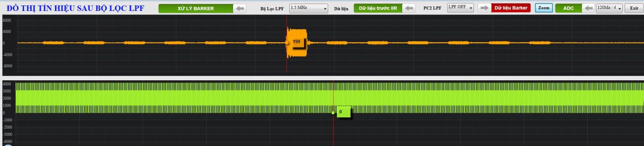Viewport: 644px width, 146px height.
Task: Click the arrow icon beside XỬ LÝ BARKER
Action: click(x=240, y=8)
